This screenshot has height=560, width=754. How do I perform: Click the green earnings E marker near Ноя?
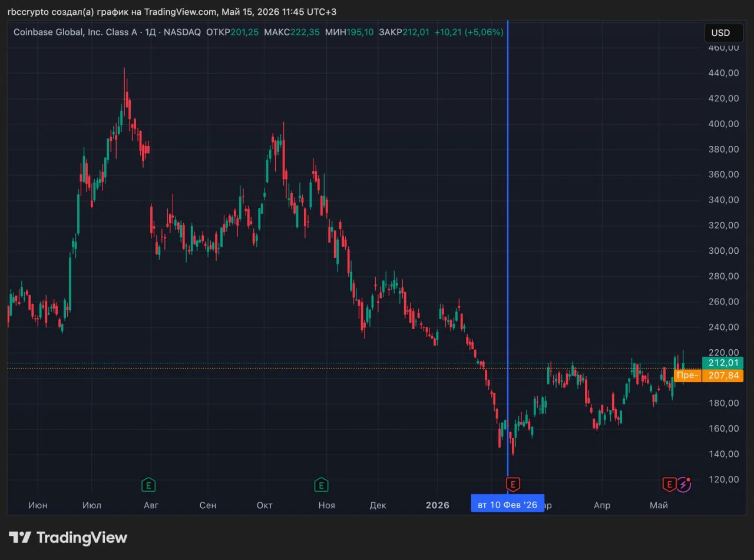coord(321,485)
